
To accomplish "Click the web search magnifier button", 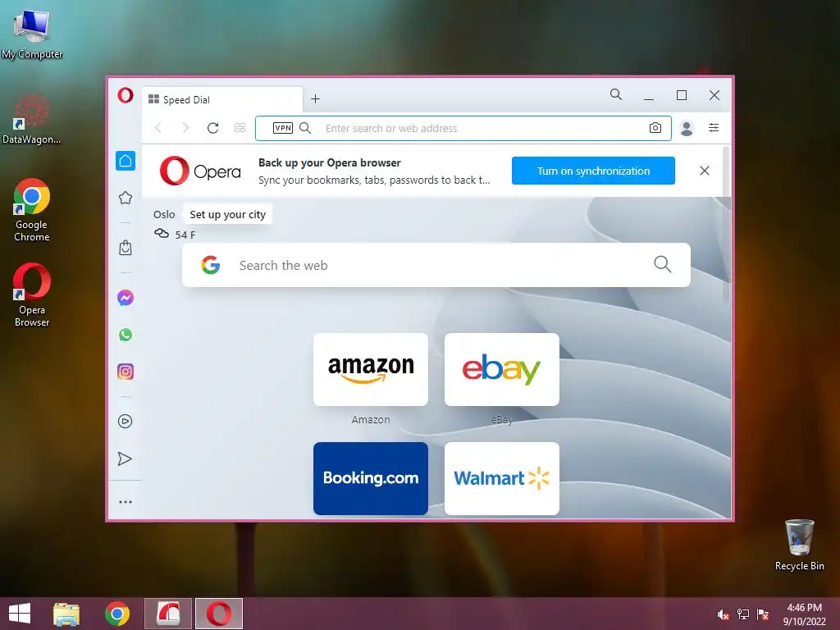I will point(663,264).
